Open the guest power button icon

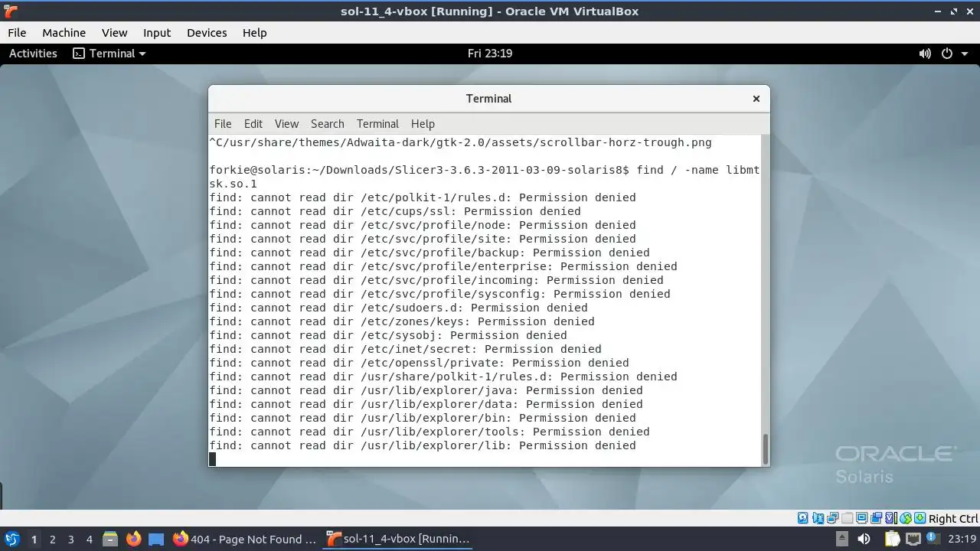pos(946,54)
